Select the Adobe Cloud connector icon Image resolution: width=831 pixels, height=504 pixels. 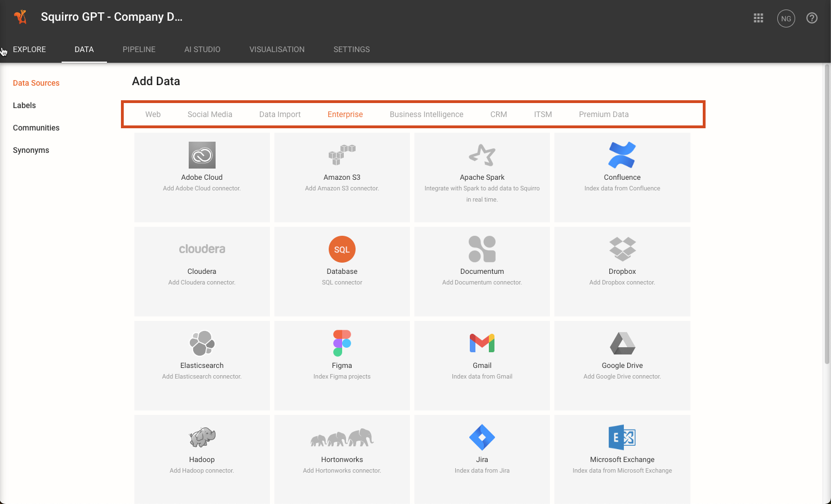point(202,155)
